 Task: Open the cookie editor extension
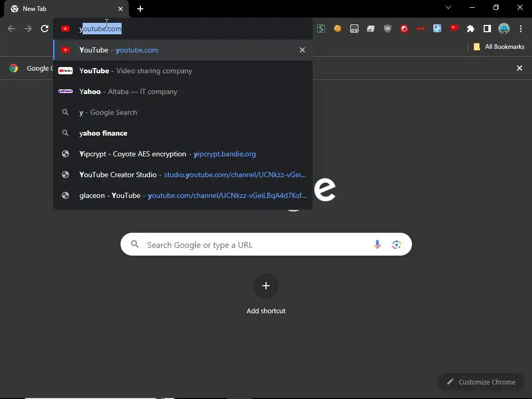coord(338,29)
